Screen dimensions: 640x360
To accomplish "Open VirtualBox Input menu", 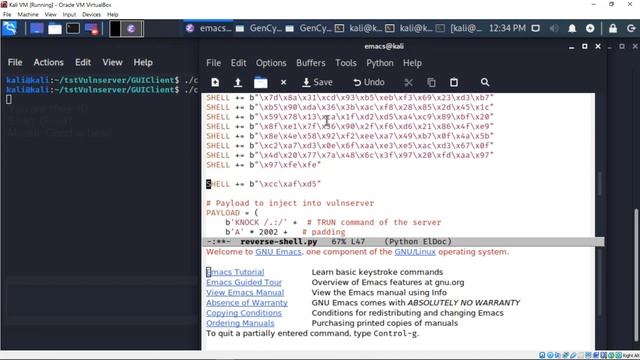I will point(69,14).
